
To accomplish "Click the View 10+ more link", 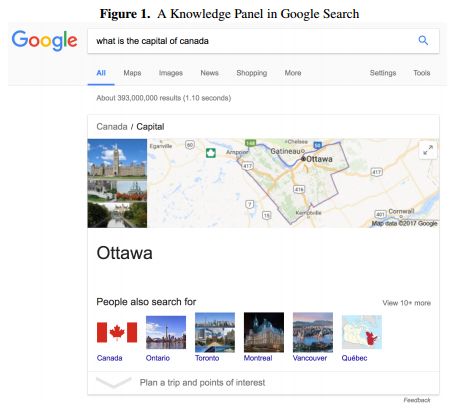I will click(406, 303).
